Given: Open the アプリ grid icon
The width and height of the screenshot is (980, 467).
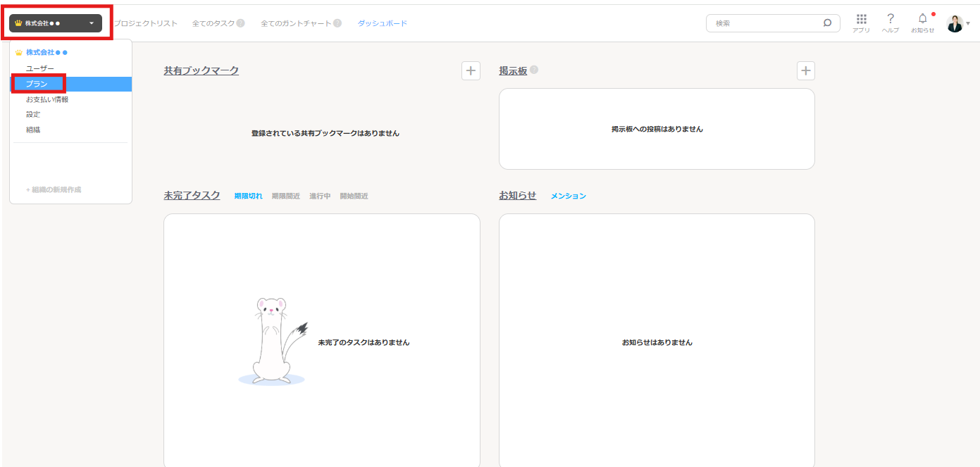Looking at the screenshot, I should [x=861, y=23].
